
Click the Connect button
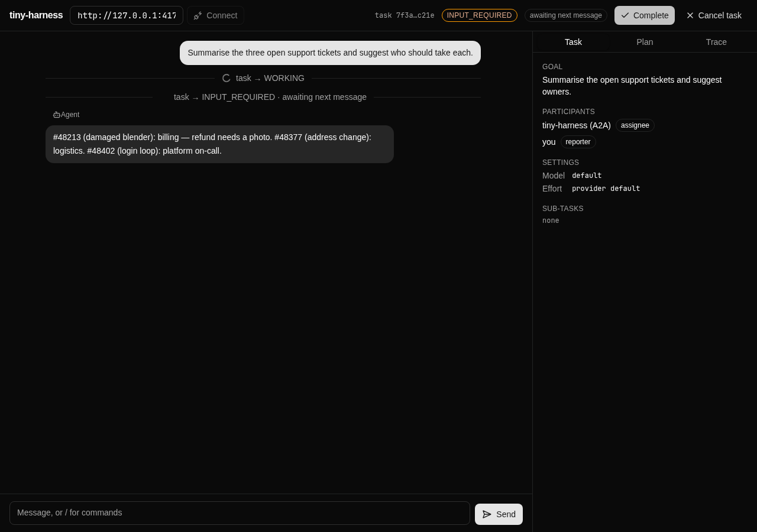click(x=215, y=15)
